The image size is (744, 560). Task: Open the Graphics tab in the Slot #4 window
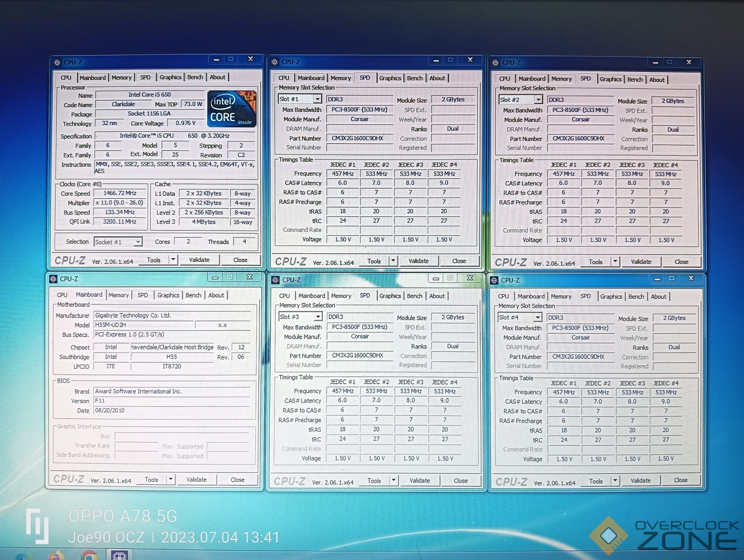(x=611, y=296)
